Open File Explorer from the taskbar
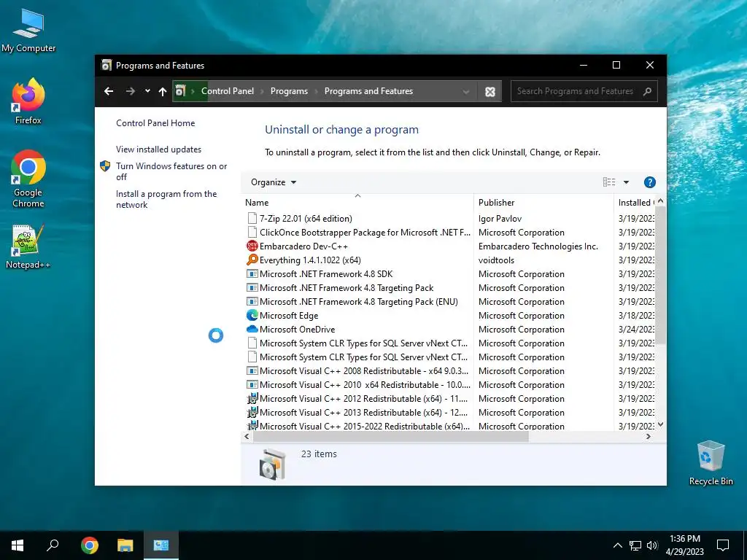 [125, 545]
